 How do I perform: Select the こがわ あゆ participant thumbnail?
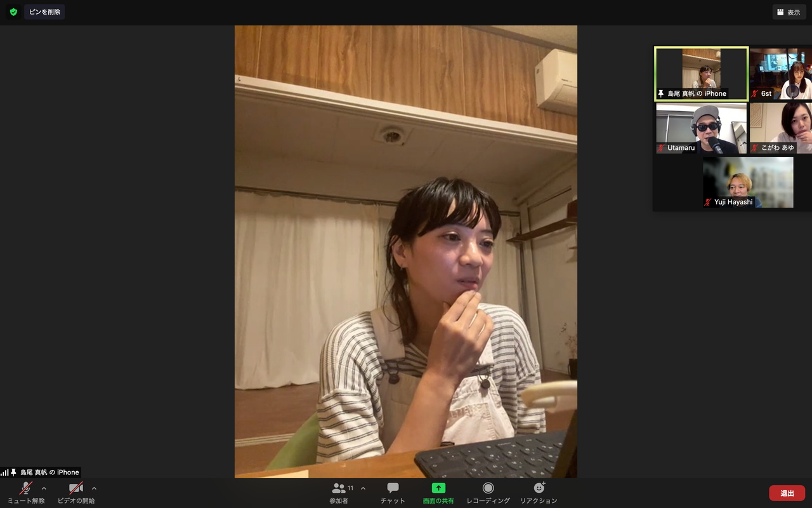(781, 128)
